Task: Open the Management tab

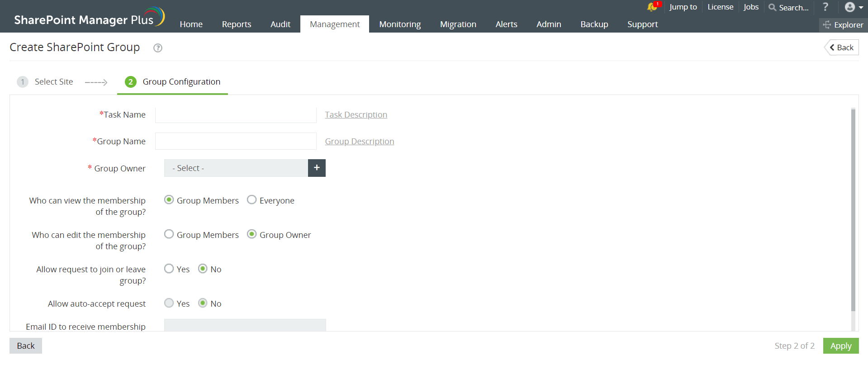Action: 335,24
